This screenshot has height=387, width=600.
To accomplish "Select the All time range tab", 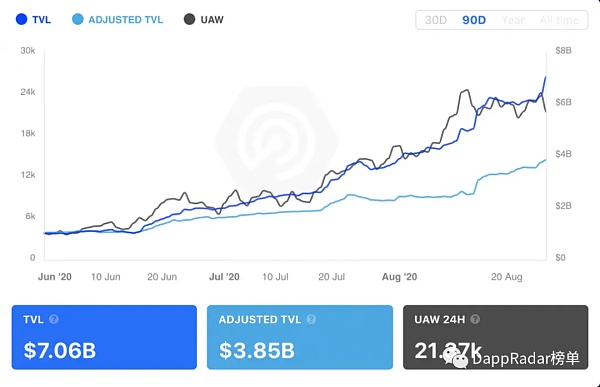I will (559, 20).
